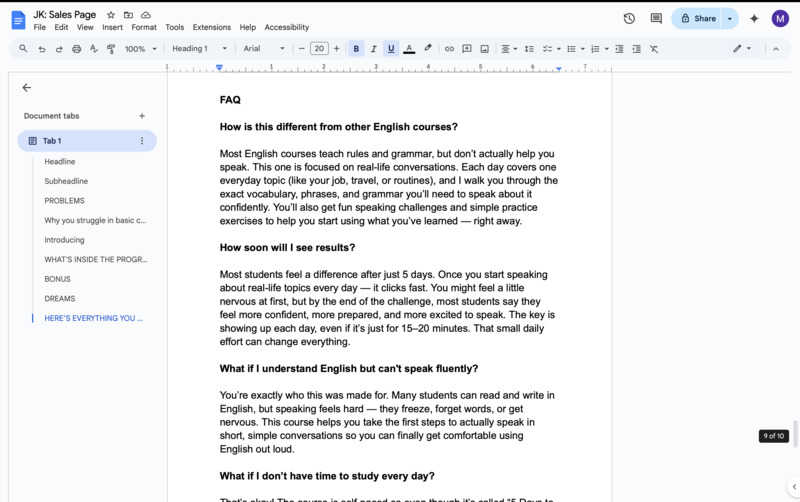Open the Heading 1 style dropdown

click(x=199, y=48)
